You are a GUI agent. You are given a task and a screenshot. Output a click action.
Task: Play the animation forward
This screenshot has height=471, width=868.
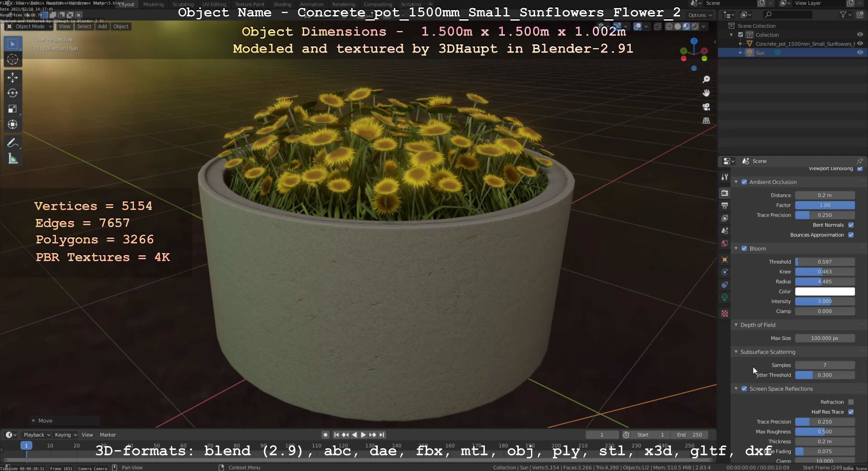pyautogui.click(x=363, y=435)
